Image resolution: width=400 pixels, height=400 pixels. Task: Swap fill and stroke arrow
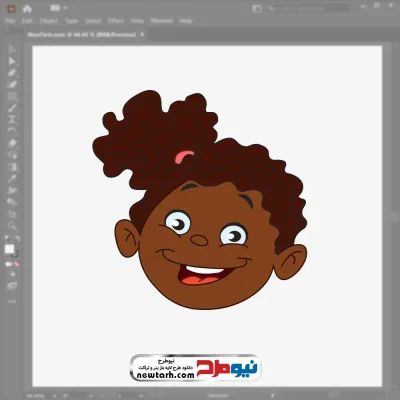(x=17, y=239)
